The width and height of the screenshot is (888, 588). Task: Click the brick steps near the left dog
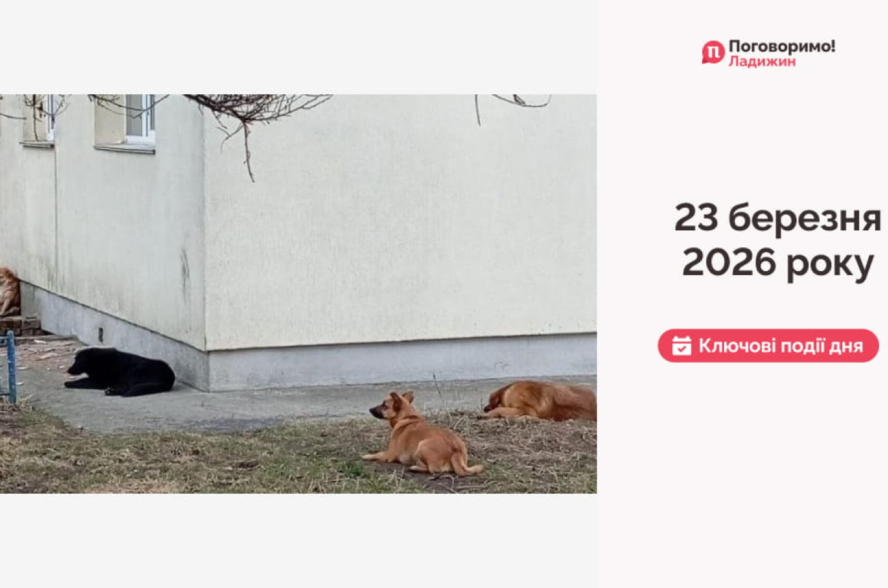pos(19,325)
